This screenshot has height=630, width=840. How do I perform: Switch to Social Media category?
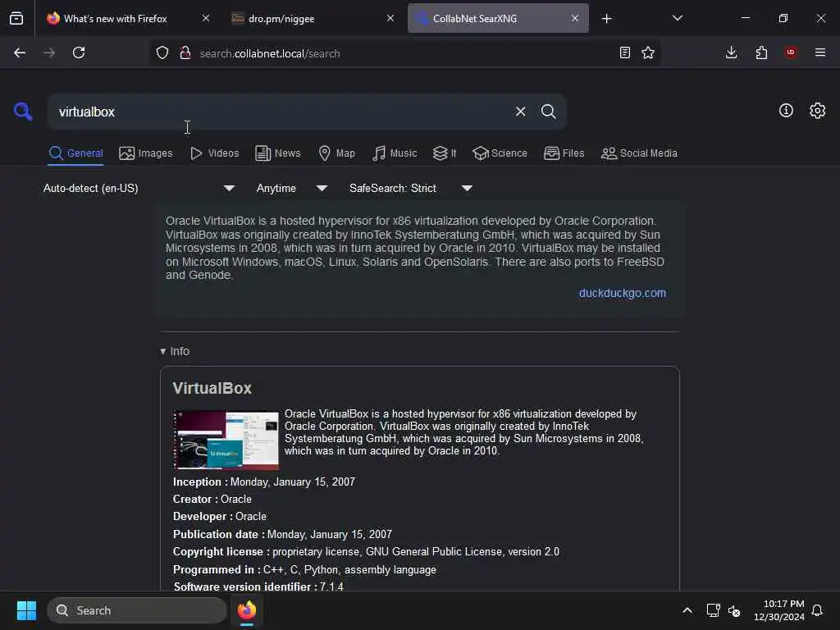tap(639, 153)
